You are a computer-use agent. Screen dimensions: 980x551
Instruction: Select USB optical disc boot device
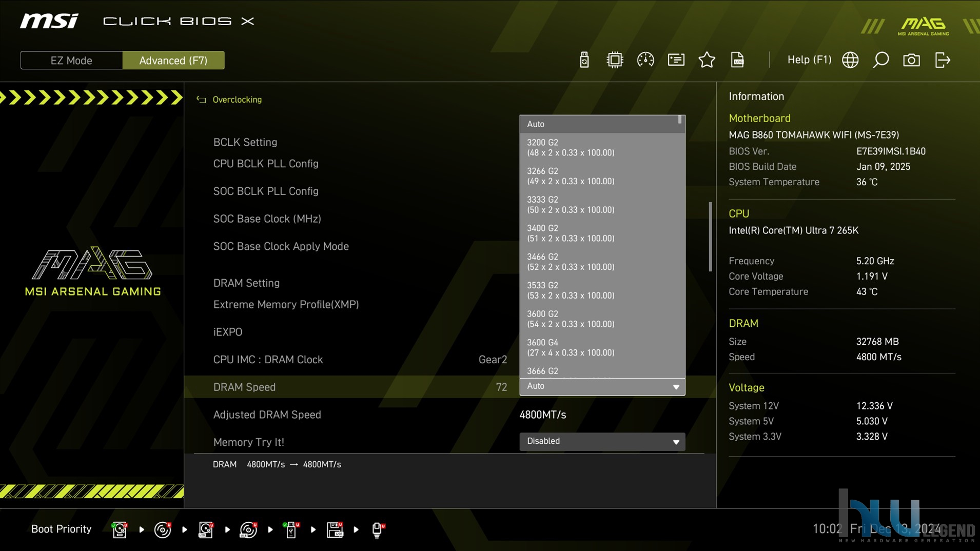pyautogui.click(x=248, y=529)
